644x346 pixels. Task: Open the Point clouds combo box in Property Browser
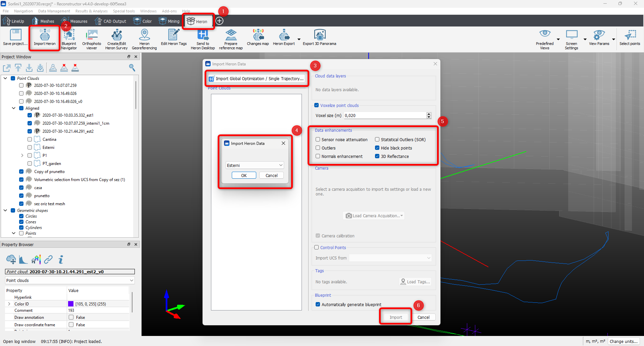coord(70,280)
